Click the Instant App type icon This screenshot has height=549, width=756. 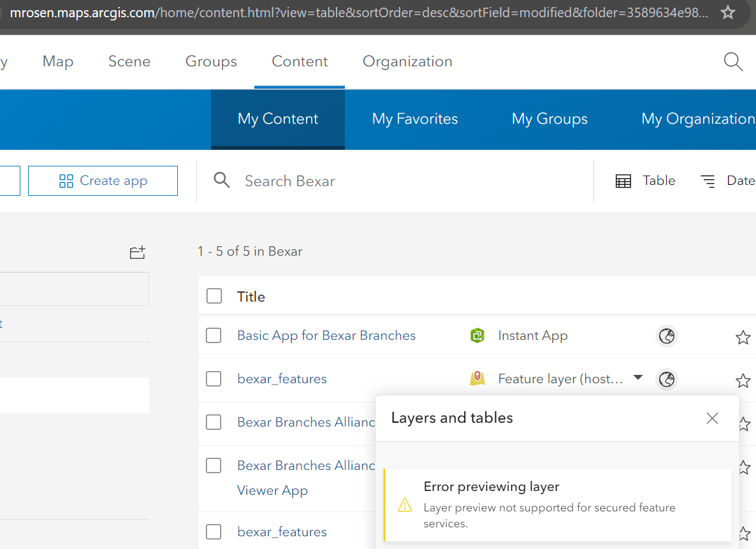tap(477, 335)
